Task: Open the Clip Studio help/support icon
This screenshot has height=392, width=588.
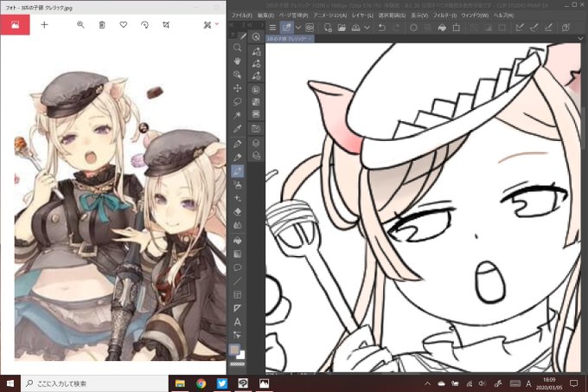Action: 566,28
